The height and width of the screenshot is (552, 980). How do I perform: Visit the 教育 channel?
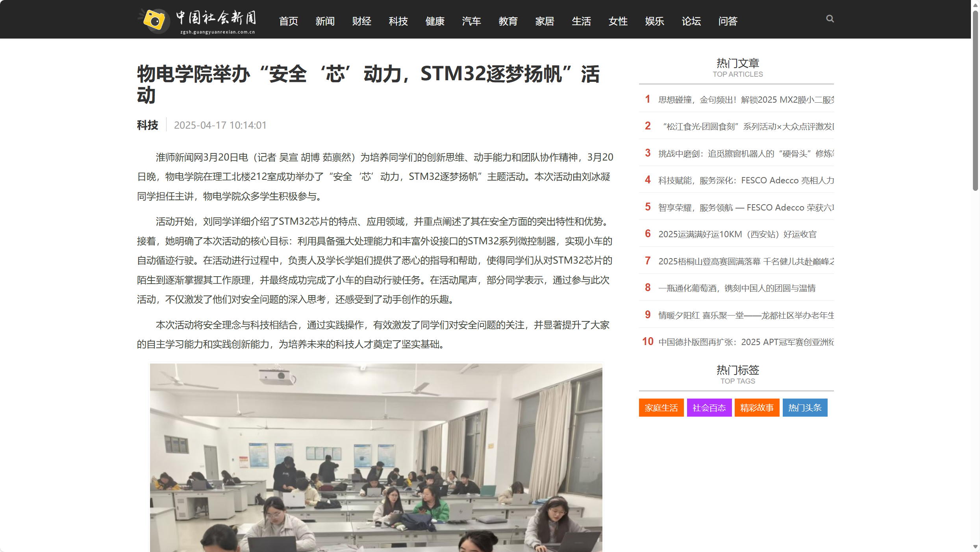tap(508, 22)
